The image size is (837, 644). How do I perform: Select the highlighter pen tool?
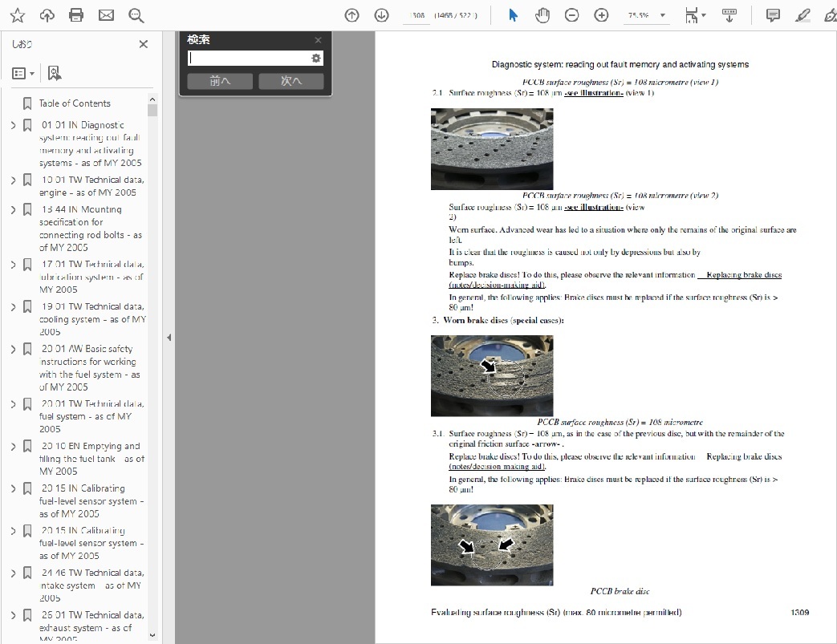pos(802,15)
